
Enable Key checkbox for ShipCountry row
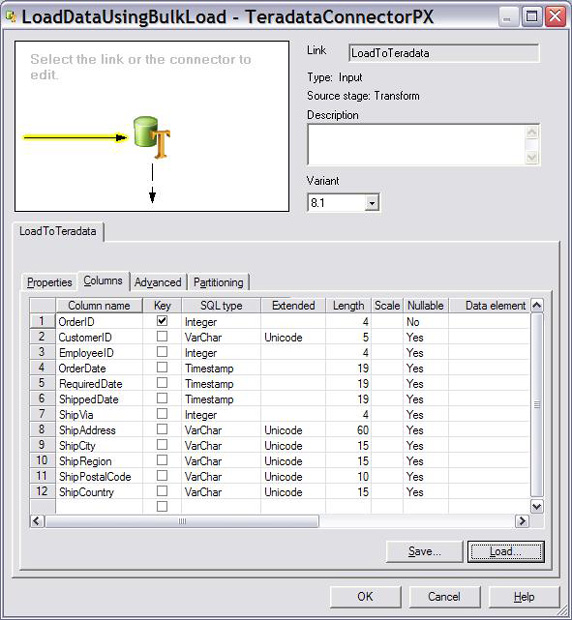pos(162,491)
